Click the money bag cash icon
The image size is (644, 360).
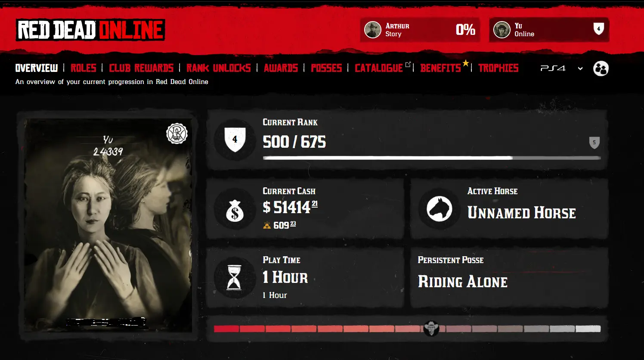click(235, 210)
